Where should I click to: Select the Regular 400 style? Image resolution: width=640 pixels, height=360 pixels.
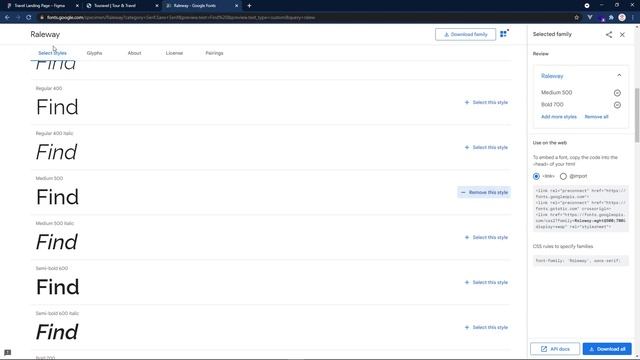tap(486, 102)
